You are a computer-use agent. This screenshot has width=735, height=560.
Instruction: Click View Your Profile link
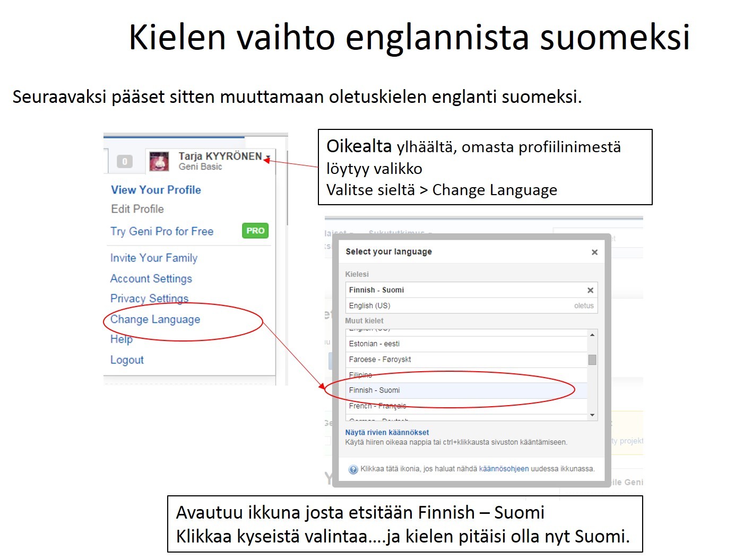click(x=155, y=190)
